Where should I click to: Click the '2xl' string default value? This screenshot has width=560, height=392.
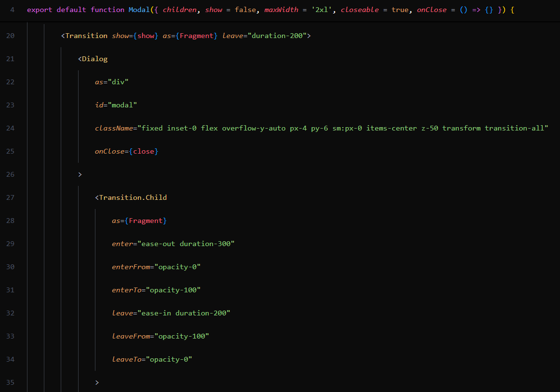(x=321, y=10)
